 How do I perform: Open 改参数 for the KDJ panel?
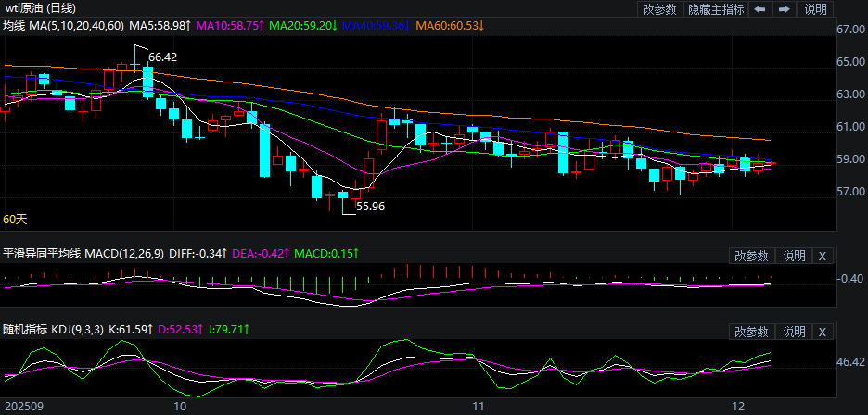point(751,332)
